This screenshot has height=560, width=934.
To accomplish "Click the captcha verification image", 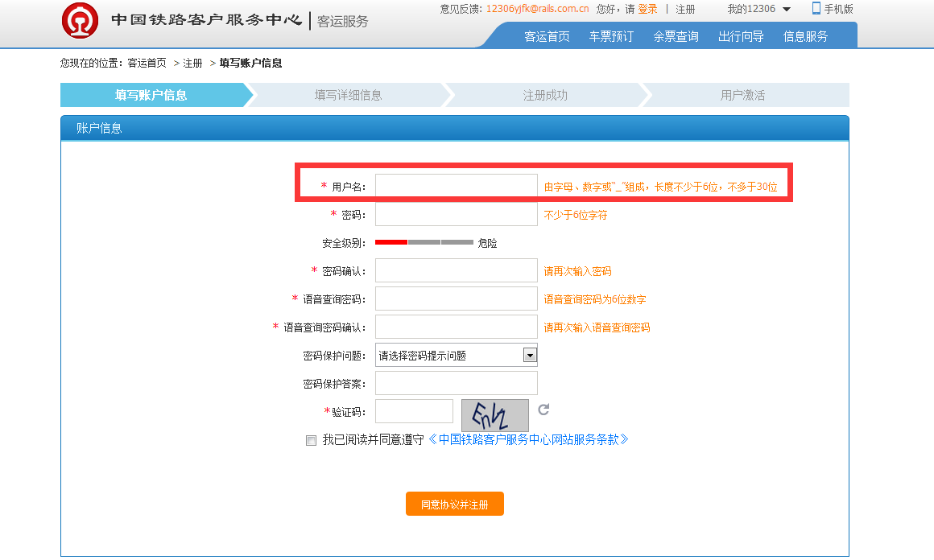I will 494,415.
